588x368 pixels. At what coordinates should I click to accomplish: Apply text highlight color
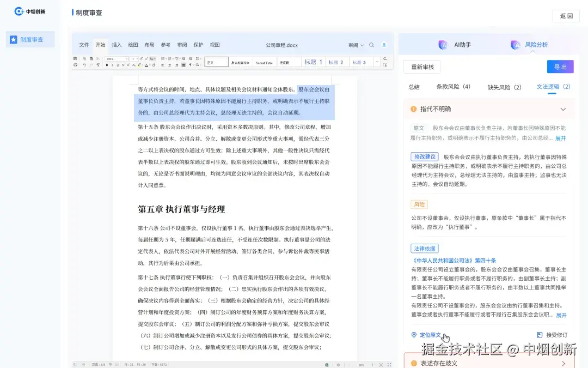coord(139,65)
